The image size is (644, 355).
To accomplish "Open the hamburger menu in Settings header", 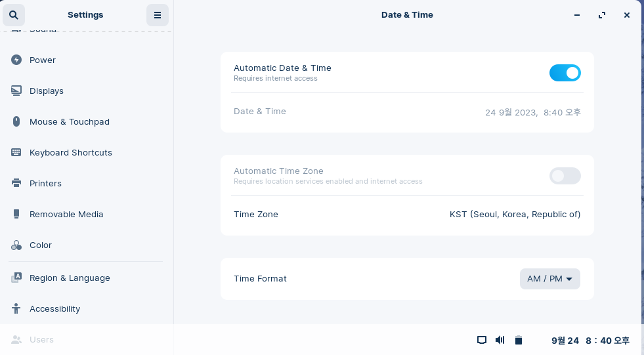I will [158, 15].
